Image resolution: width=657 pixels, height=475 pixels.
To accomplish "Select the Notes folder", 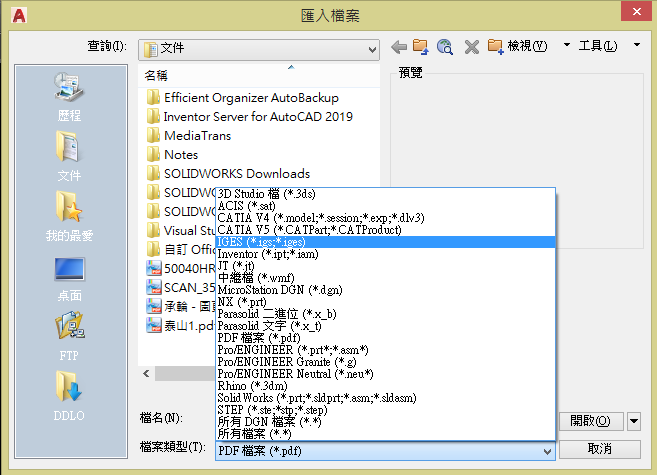I will [x=172, y=155].
